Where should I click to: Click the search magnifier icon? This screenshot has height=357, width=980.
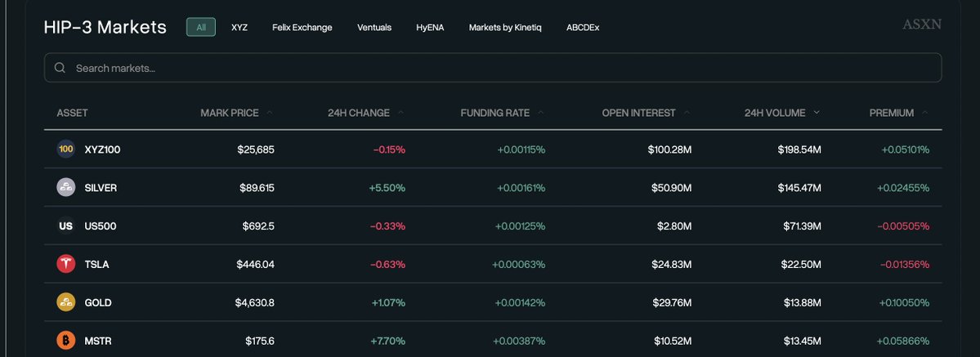pyautogui.click(x=60, y=68)
